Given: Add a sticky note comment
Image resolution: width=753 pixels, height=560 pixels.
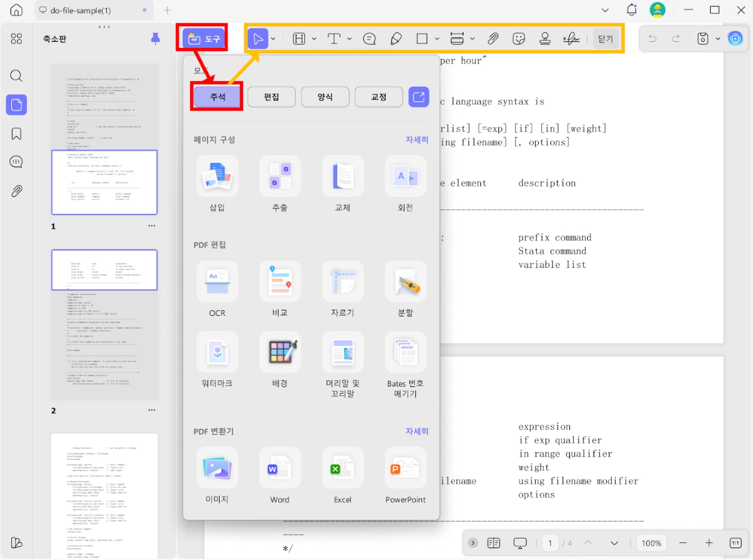Looking at the screenshot, I should point(369,38).
